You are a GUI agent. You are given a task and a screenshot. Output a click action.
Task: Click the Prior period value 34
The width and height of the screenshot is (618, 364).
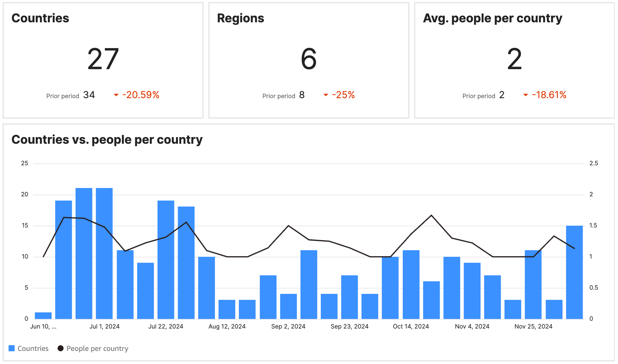89,94
